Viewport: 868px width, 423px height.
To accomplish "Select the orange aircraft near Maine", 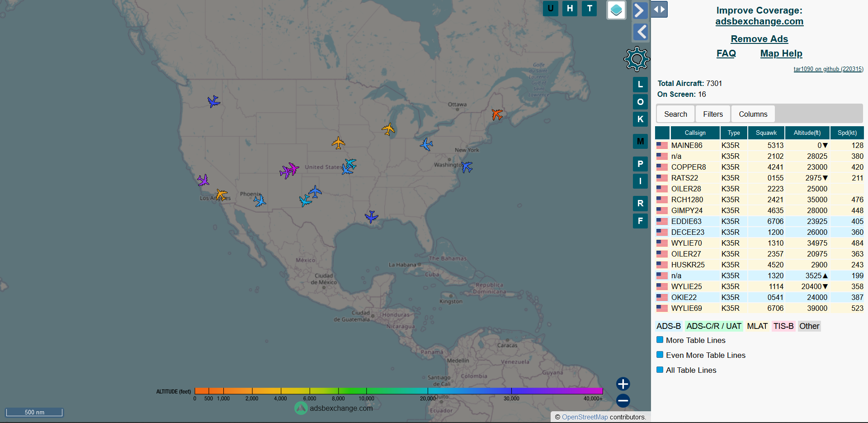I will coord(497,114).
